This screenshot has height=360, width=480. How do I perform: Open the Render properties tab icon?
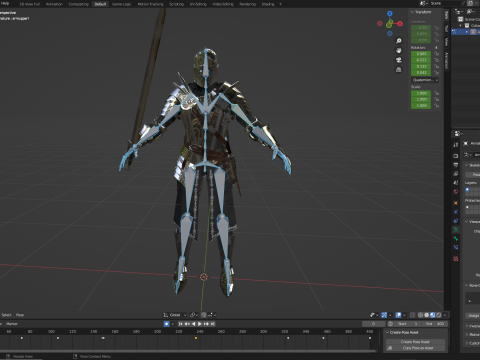click(456, 156)
